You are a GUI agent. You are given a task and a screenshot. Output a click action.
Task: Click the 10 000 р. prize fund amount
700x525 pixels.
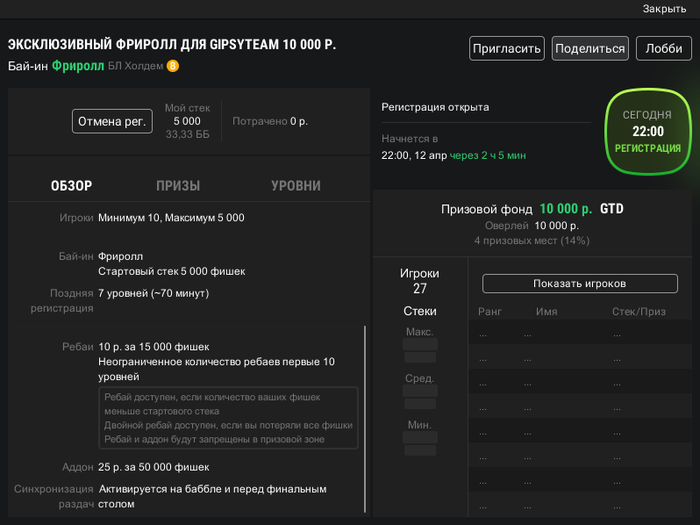coord(565,209)
